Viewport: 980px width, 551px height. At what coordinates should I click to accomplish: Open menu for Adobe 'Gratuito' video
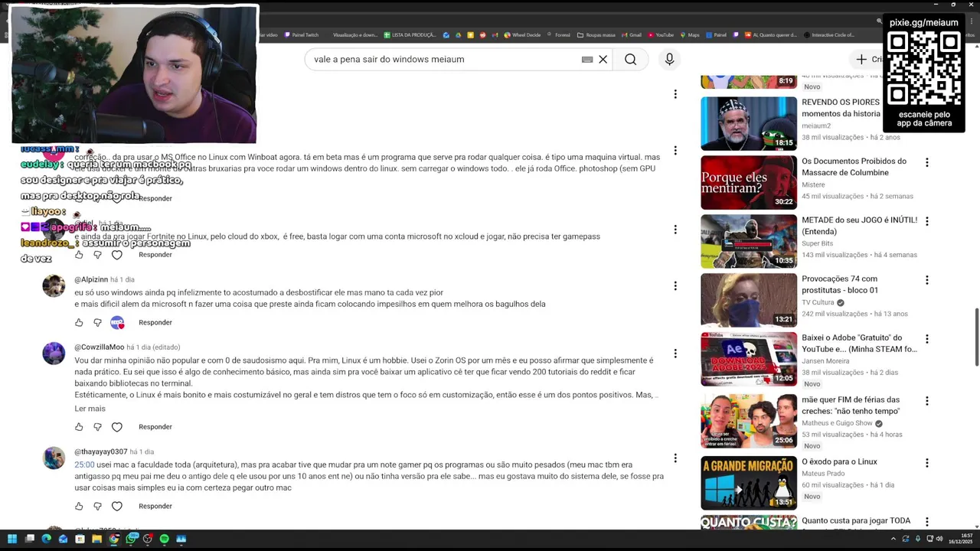pos(926,339)
